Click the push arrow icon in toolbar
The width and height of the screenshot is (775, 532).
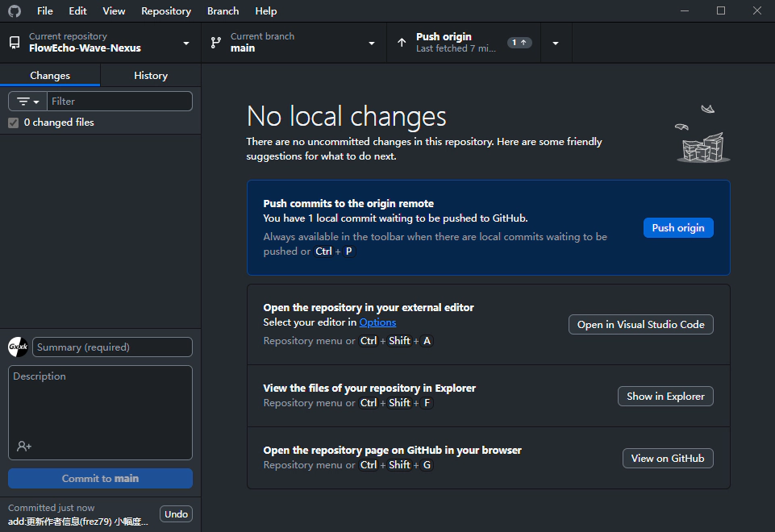point(402,43)
